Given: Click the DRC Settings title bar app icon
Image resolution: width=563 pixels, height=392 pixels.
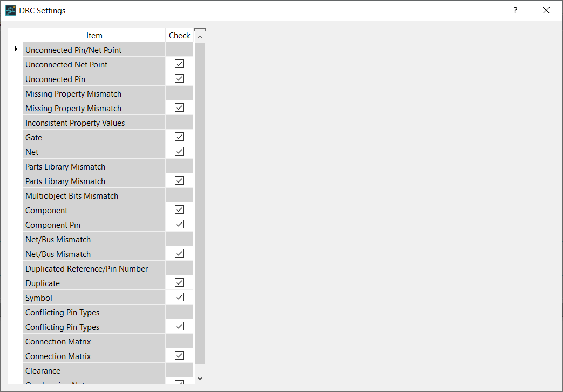Looking at the screenshot, I should [x=11, y=10].
